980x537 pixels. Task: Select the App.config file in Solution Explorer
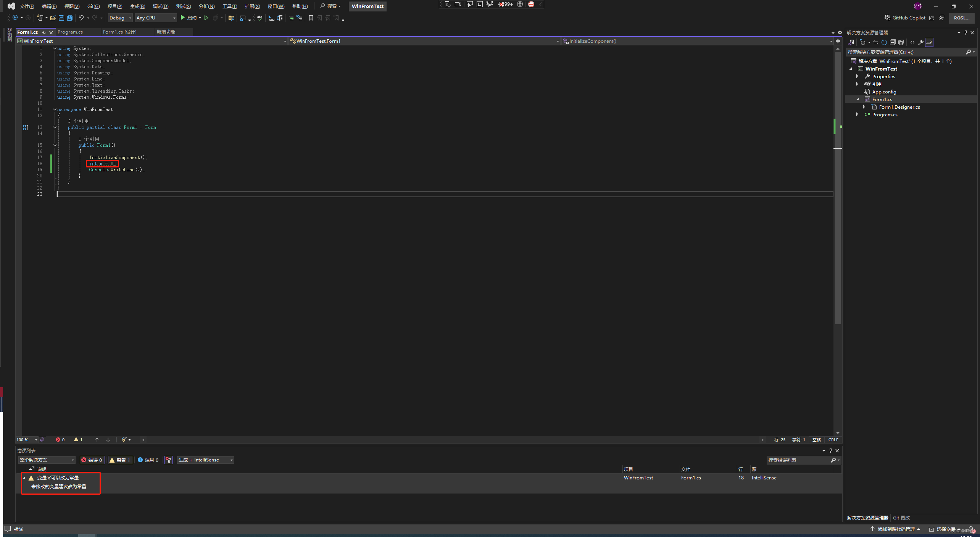click(884, 92)
